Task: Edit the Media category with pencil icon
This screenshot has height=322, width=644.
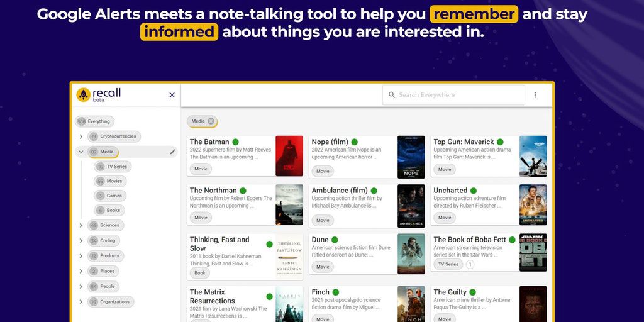Action: (172, 152)
